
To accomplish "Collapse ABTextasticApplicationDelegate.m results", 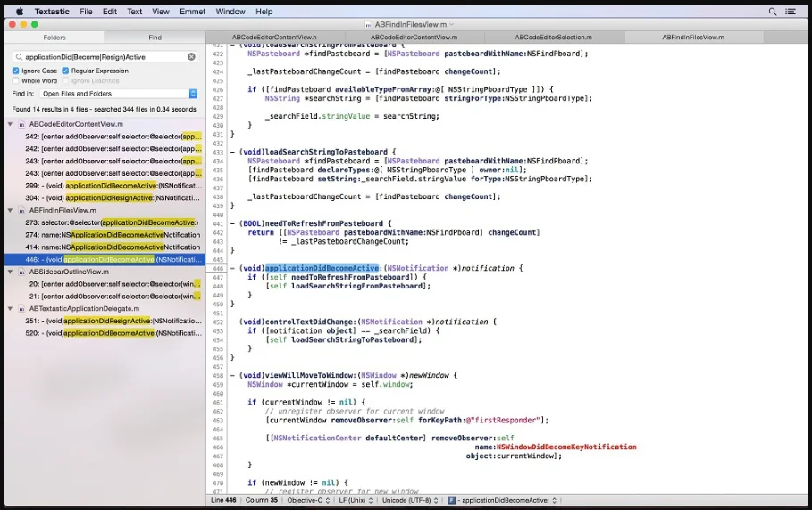I will [x=10, y=308].
